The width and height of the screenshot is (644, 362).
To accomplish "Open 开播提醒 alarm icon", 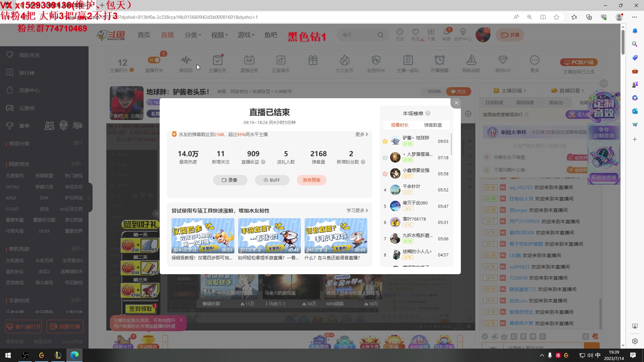I will pyautogui.click(x=439, y=60).
